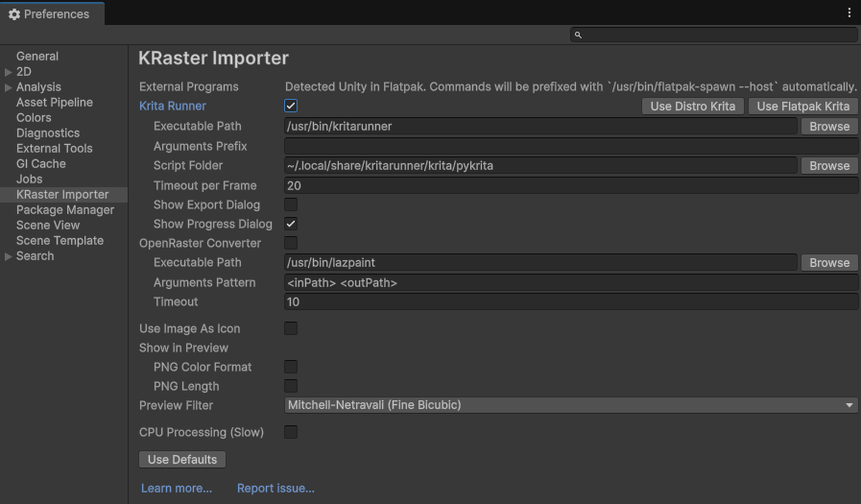Focus the preferences search field
The image size is (861, 504).
click(714, 35)
